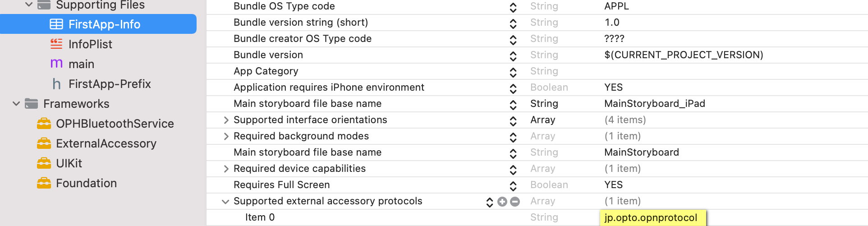Edit the jp.opto.opnprotocol value field
This screenshot has height=226, width=868.
pos(653,218)
